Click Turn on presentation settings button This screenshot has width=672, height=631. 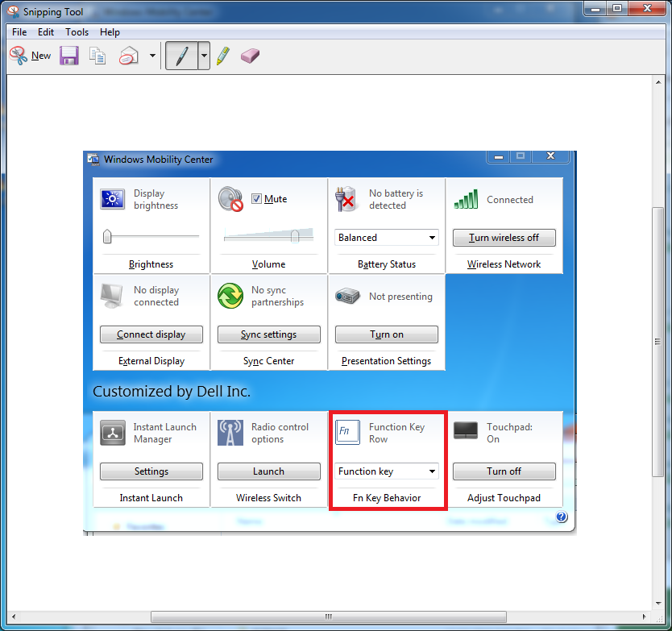pos(387,334)
